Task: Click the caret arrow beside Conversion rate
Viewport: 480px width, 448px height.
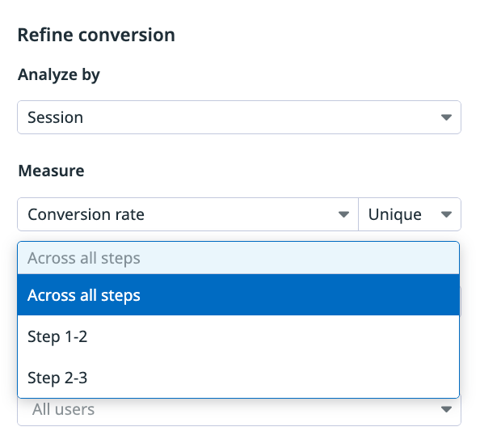Action: 343,214
